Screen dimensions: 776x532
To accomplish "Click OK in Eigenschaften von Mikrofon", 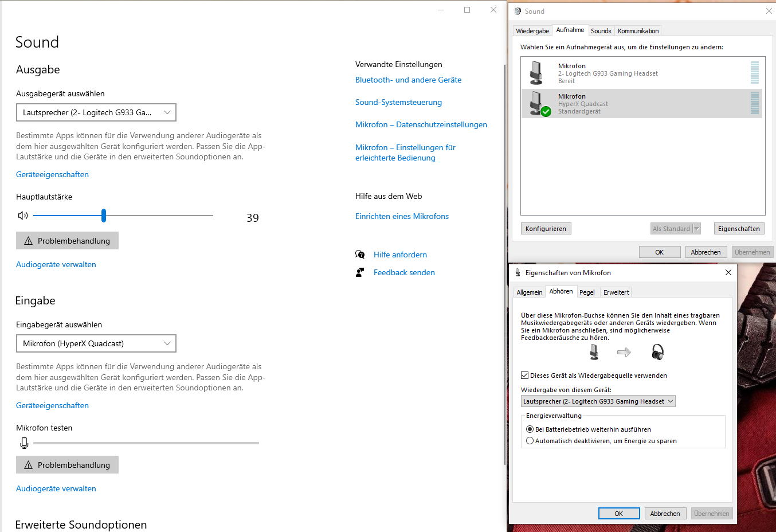I will point(619,514).
